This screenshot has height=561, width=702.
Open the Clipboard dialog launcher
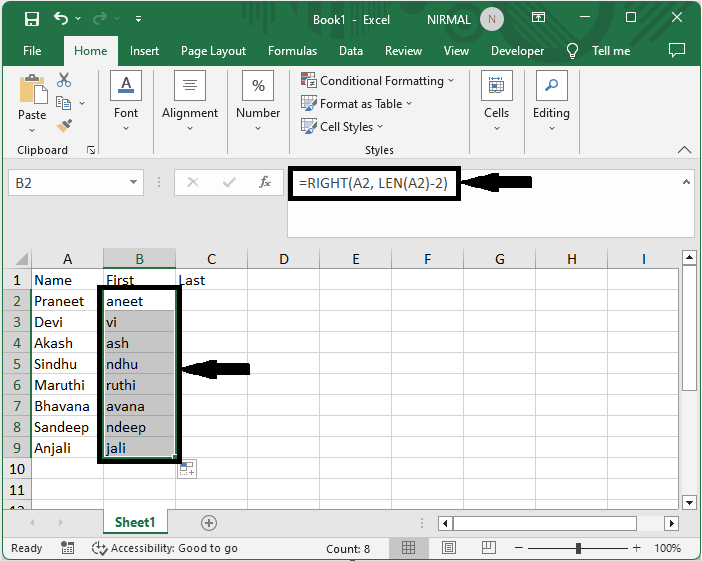(91, 150)
